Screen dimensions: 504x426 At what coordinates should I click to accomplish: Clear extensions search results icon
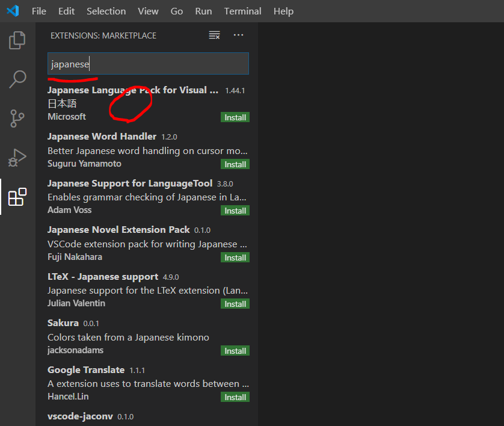[214, 35]
